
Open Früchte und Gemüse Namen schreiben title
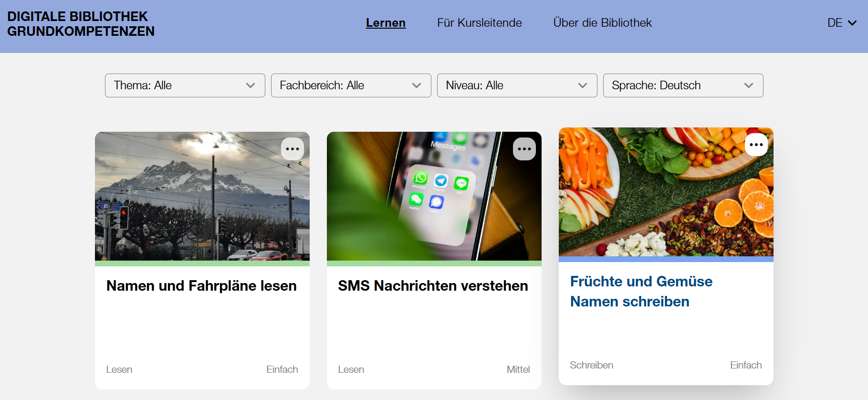pos(641,291)
